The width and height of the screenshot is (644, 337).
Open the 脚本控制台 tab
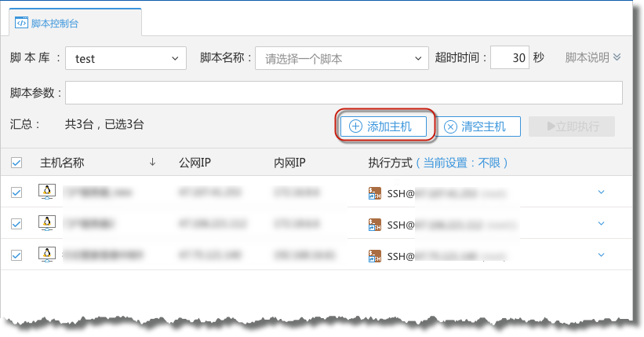(x=75, y=23)
